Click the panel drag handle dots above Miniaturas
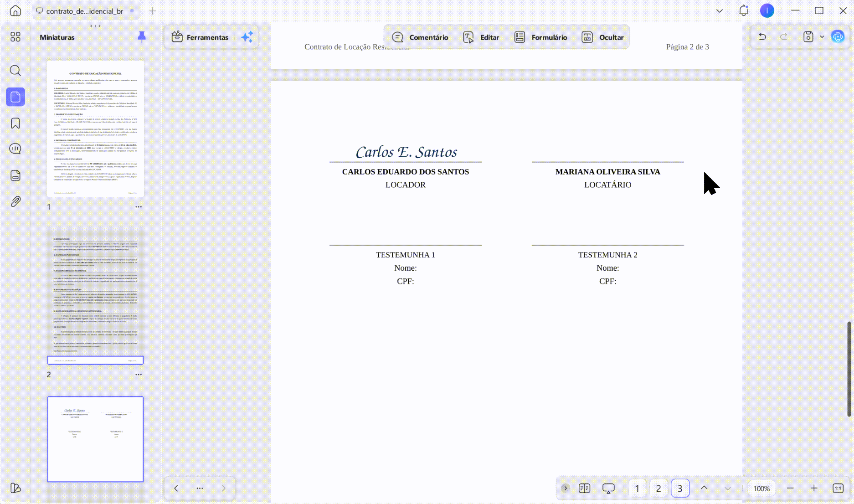Image resolution: width=854 pixels, height=504 pixels. tap(95, 26)
